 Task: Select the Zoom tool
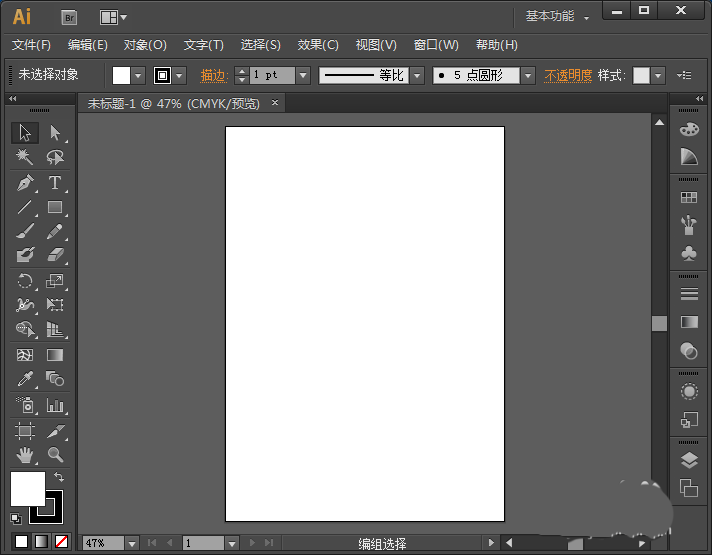[55, 455]
